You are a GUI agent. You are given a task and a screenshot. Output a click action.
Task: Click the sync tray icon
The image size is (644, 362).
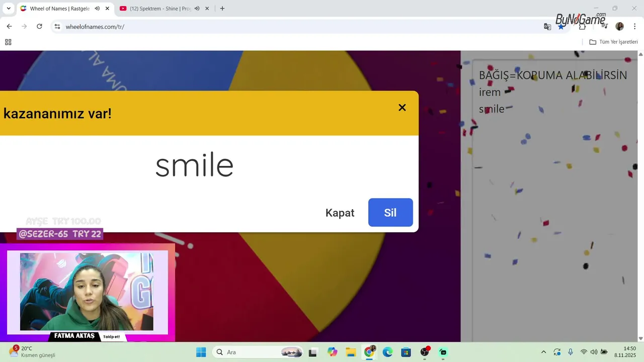557,352
